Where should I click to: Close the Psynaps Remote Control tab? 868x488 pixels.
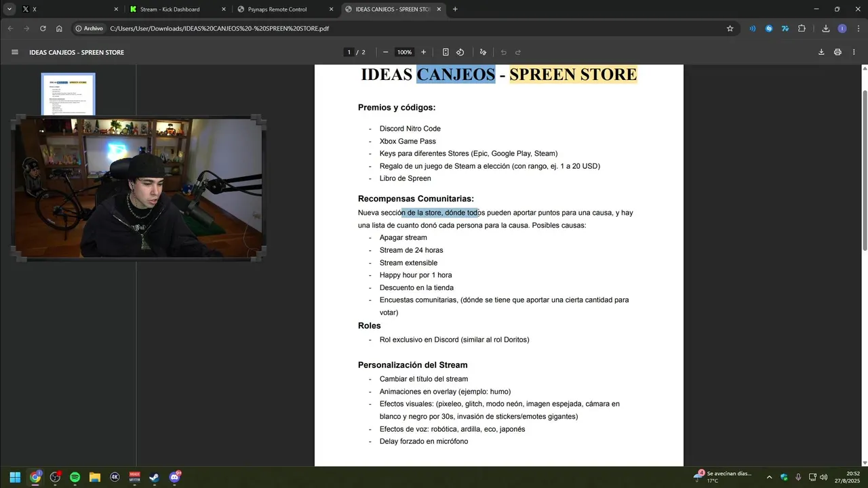331,9
